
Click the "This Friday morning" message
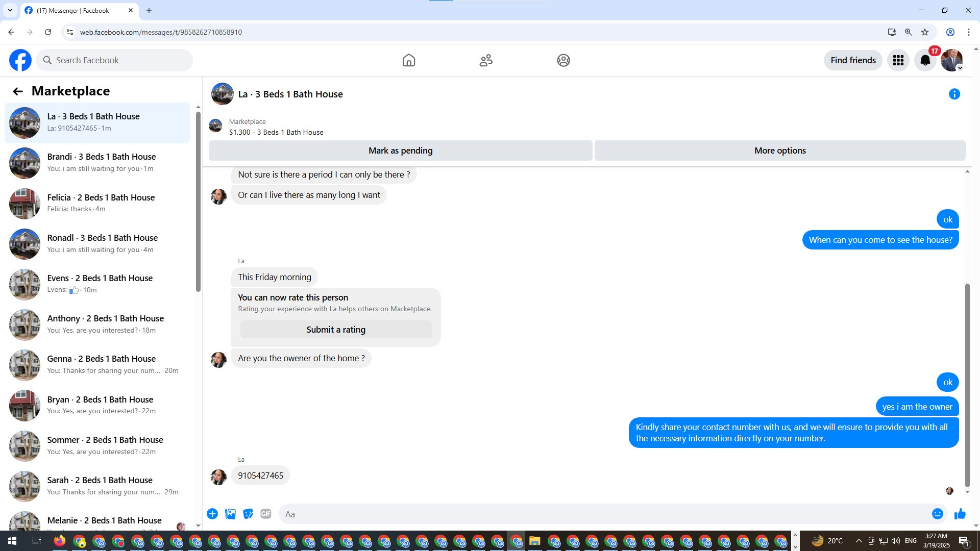point(274,277)
